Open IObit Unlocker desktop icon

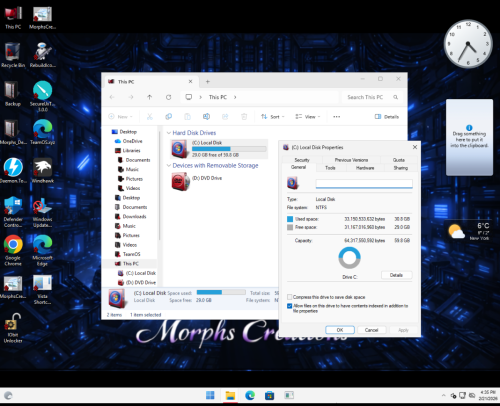point(13,328)
